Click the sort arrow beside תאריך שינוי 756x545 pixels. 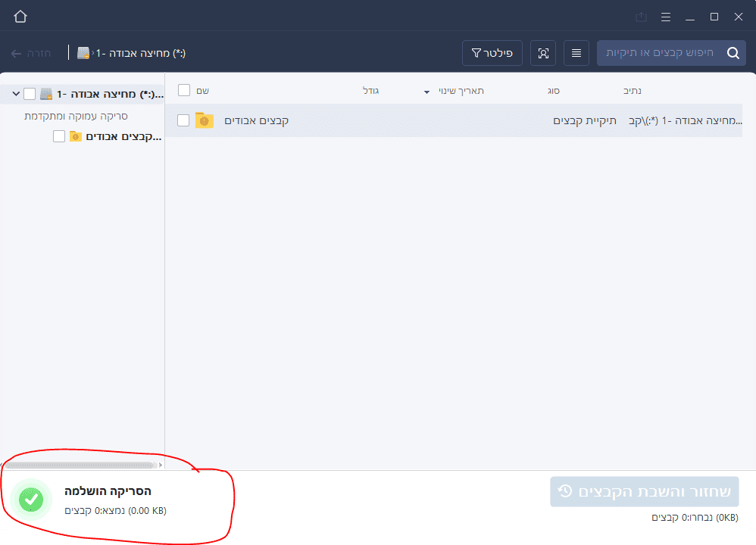(426, 92)
